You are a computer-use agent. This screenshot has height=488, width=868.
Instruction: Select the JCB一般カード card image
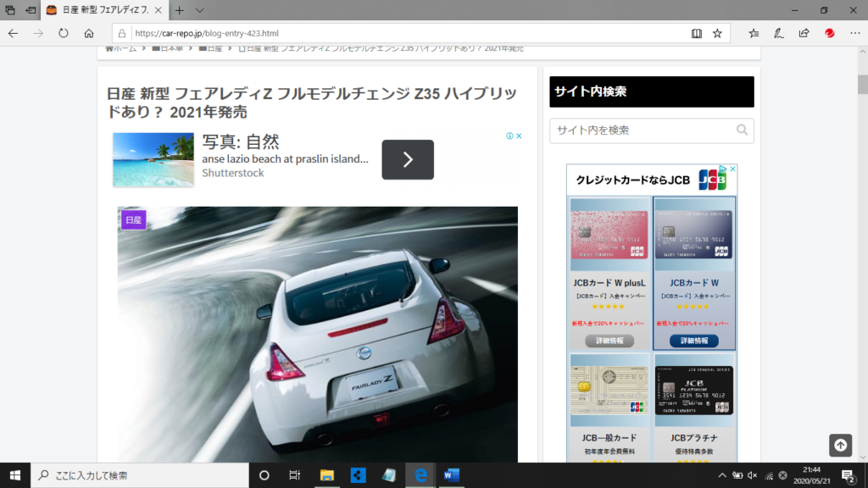tap(609, 391)
